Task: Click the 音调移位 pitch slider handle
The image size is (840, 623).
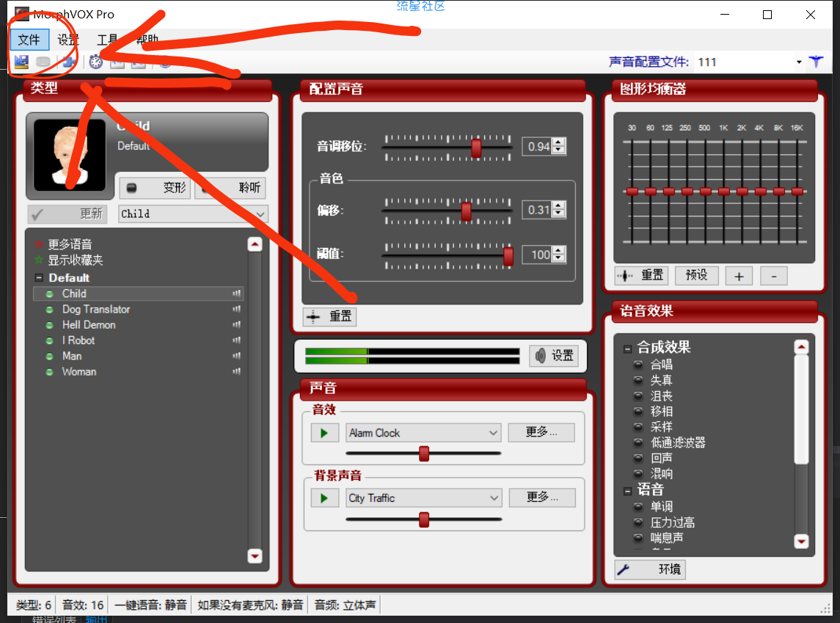Action: 475,147
